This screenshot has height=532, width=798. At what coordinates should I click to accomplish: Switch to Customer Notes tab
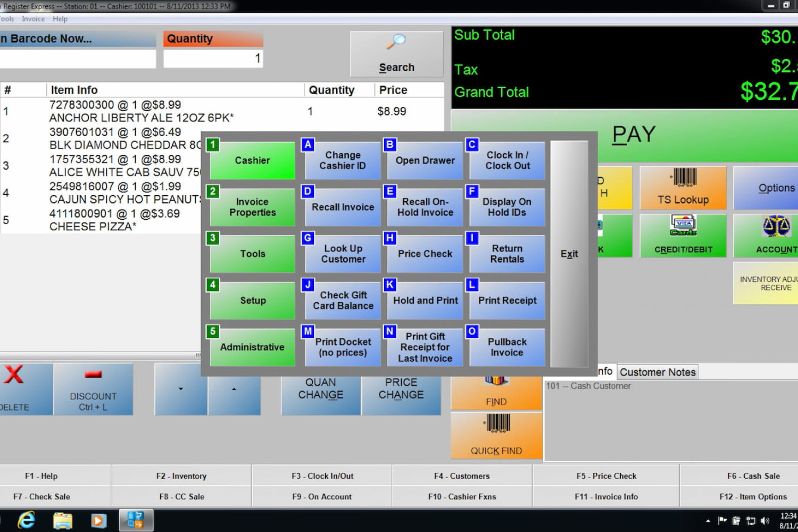click(x=658, y=372)
